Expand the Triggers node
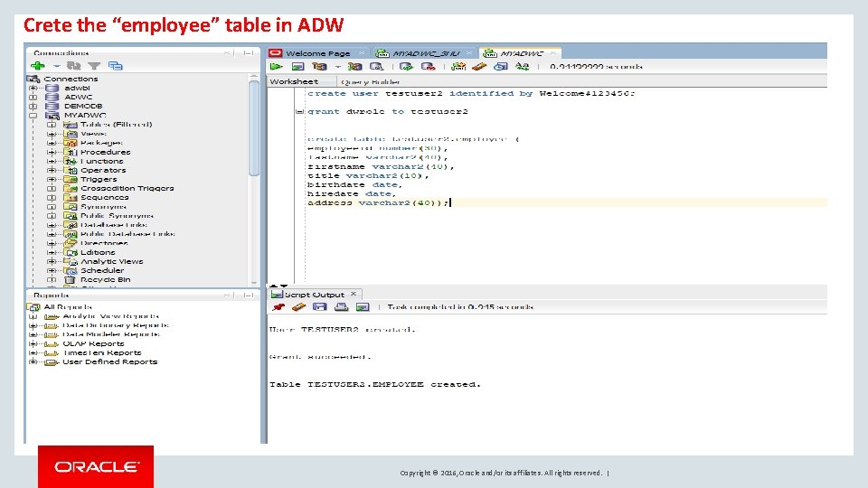The image size is (868, 488). pos(52,179)
